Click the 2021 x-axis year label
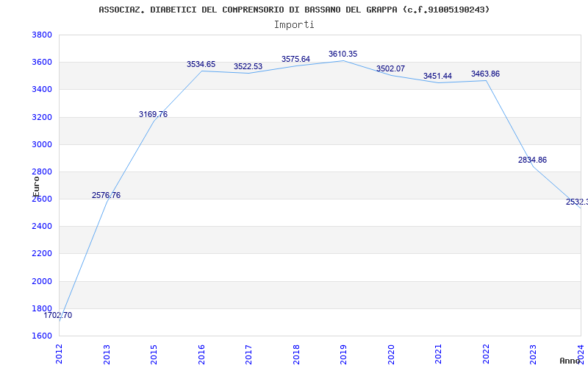The image size is (588, 368). point(438,354)
